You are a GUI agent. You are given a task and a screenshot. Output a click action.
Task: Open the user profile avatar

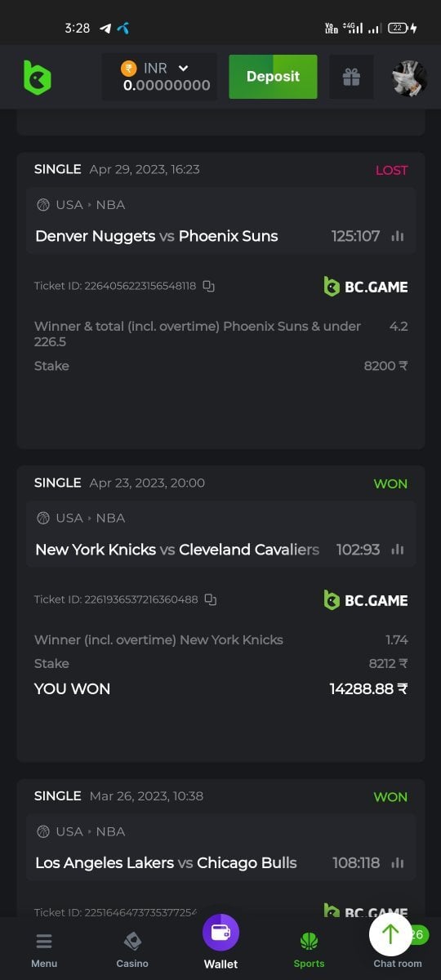pos(410,78)
